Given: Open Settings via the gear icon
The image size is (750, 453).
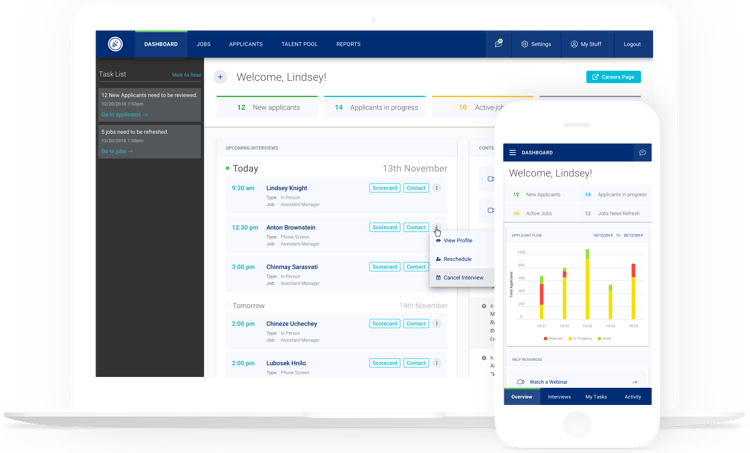Looking at the screenshot, I should pos(536,44).
